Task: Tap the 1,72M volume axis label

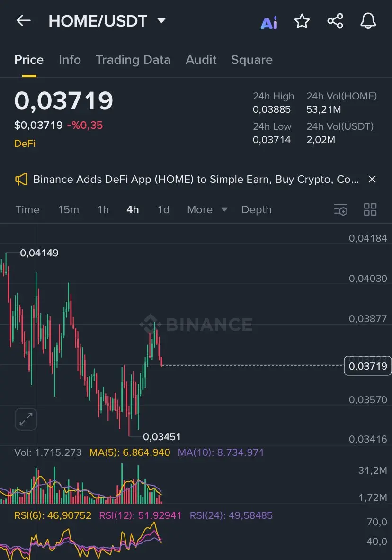Action: tap(373, 497)
